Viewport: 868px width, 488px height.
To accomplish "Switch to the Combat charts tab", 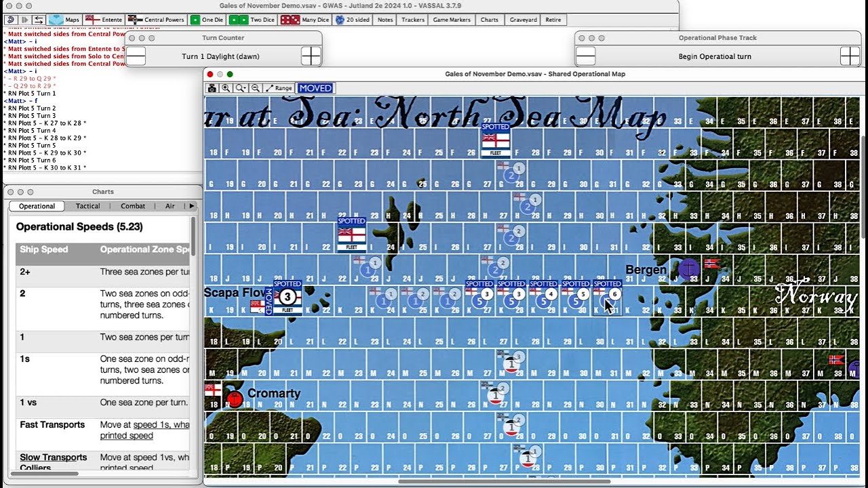I will [133, 206].
